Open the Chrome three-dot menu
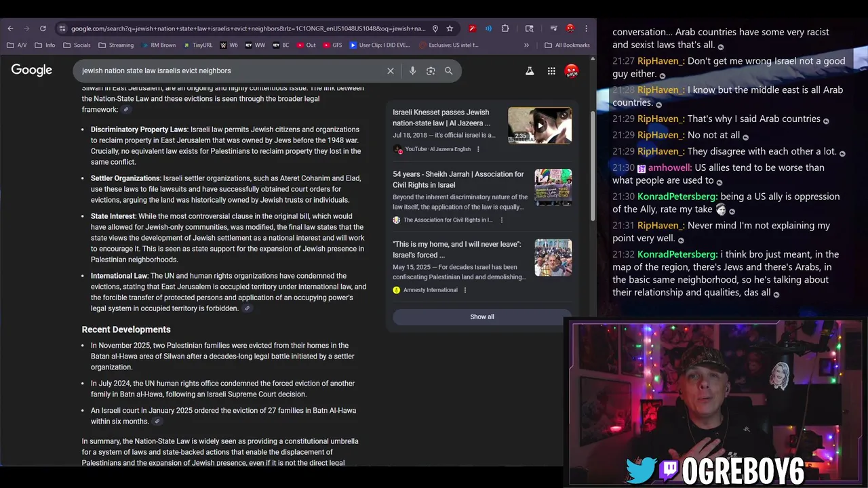 point(586,28)
